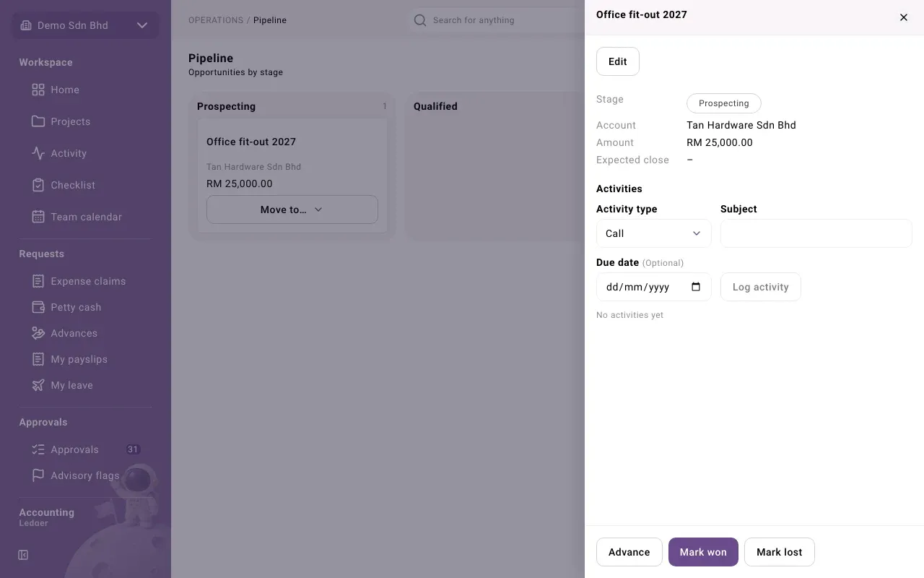924x578 pixels.
Task: Click the Checklist clipboard icon
Action: pyautogui.click(x=38, y=185)
